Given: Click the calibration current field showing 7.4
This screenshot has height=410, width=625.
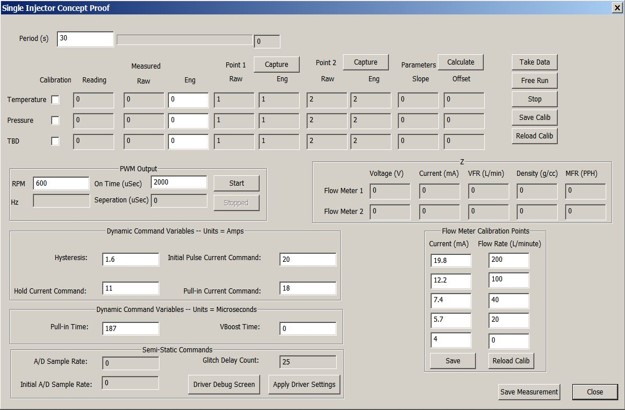Looking at the screenshot, I should (x=451, y=300).
